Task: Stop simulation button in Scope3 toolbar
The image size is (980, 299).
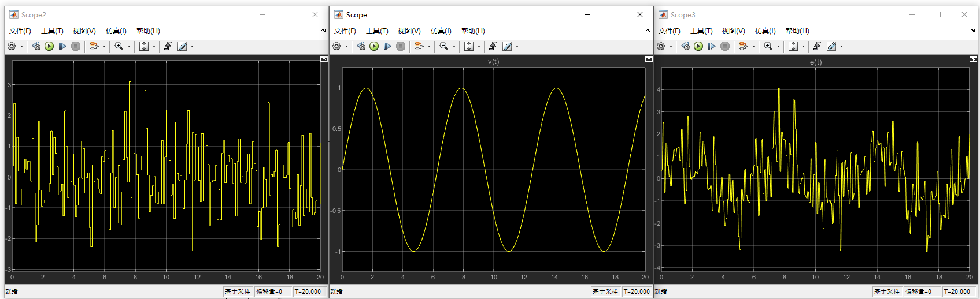Action: tap(725, 46)
